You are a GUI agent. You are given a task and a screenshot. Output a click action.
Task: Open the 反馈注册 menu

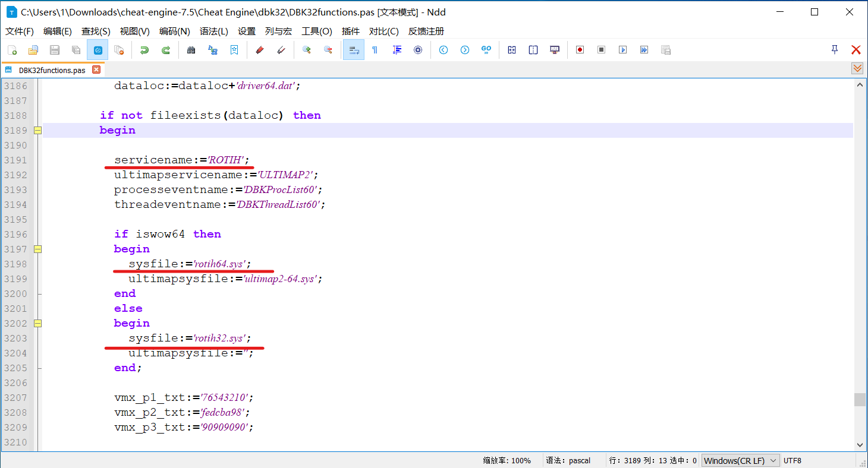click(x=426, y=31)
